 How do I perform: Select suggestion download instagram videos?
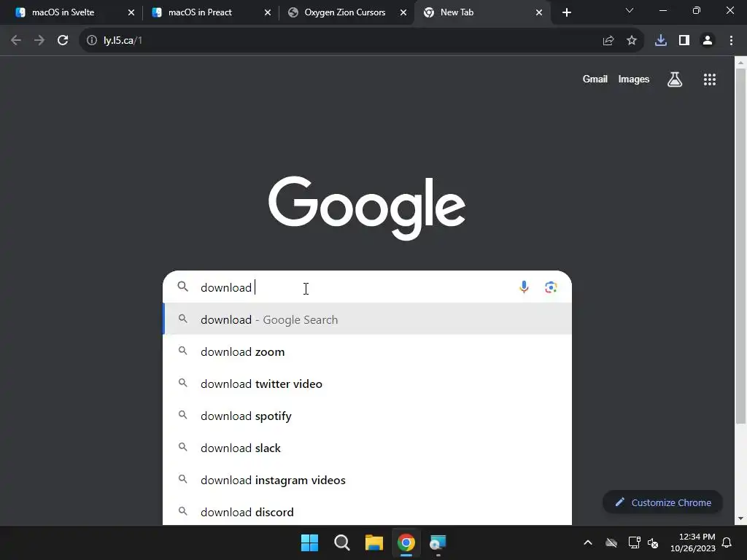368,480
